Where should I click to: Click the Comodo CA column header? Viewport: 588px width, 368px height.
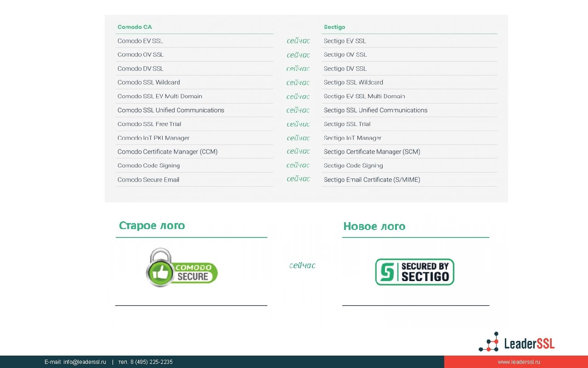pos(135,27)
